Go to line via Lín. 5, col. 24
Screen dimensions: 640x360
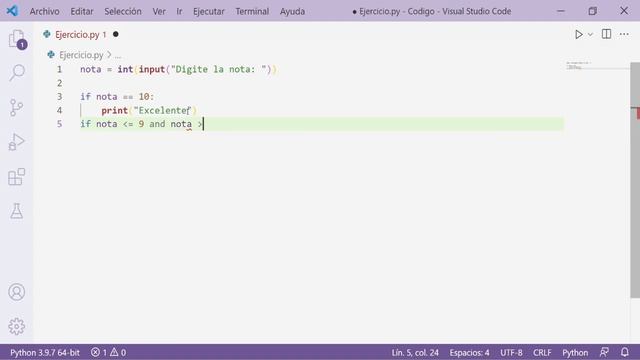415,352
